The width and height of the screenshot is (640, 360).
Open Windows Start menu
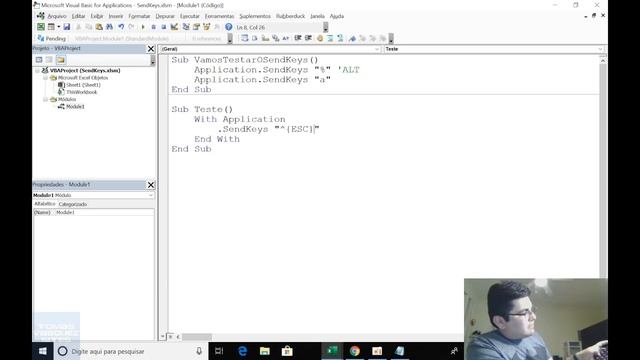[43, 351]
